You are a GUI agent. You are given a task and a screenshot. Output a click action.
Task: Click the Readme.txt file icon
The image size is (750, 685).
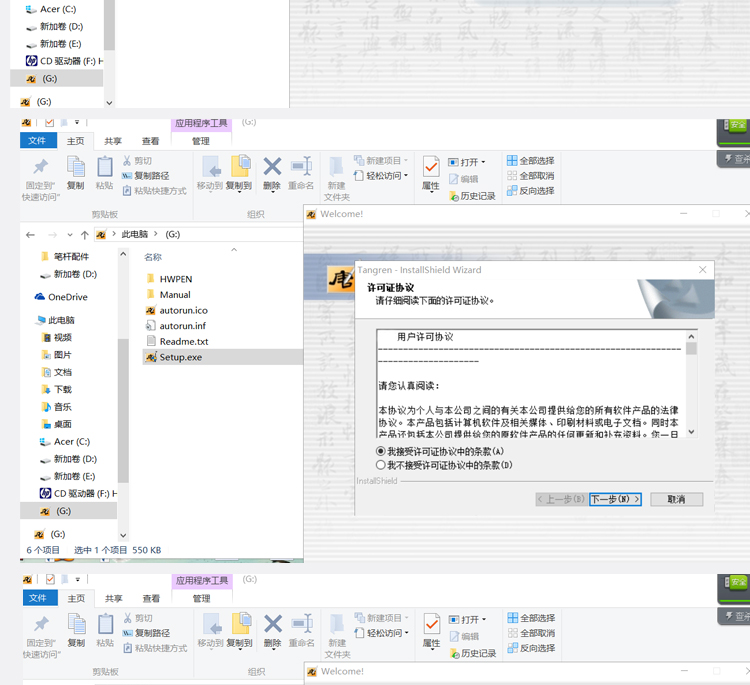tap(151, 342)
